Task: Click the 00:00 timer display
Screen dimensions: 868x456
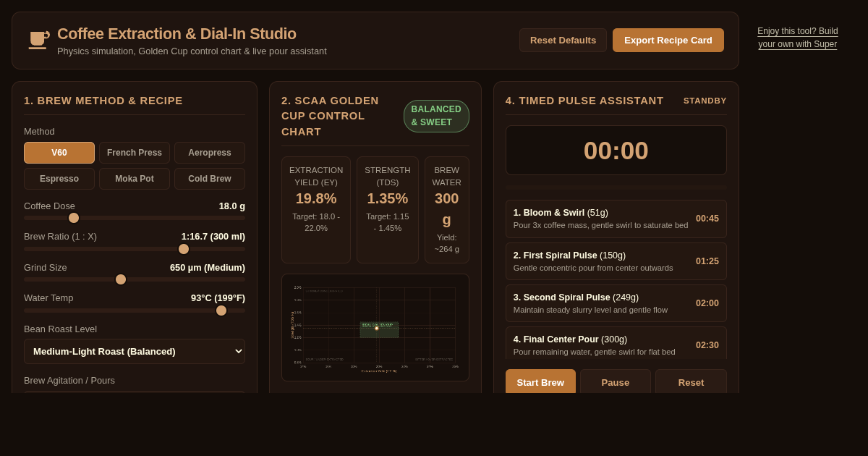Action: point(616,151)
